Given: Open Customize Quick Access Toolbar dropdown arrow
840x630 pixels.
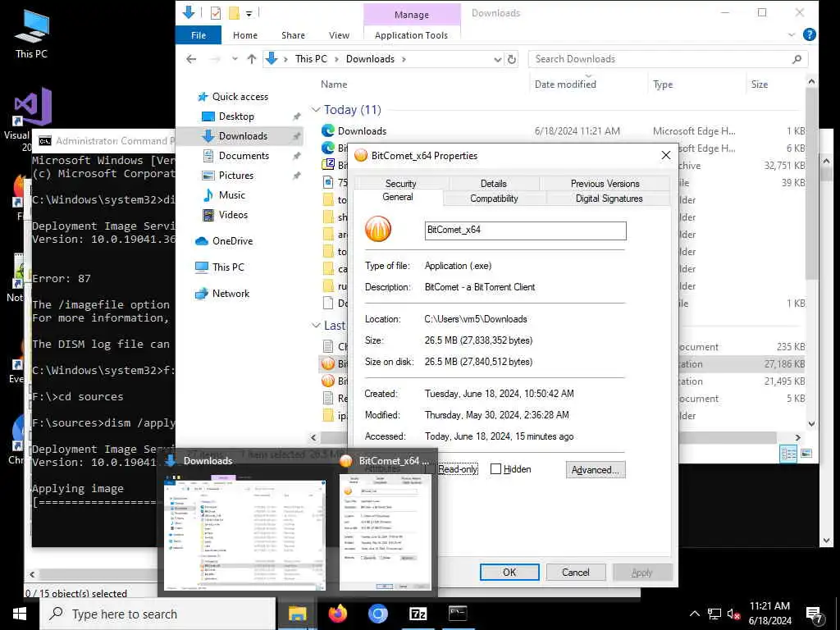Looking at the screenshot, I should (x=249, y=13).
